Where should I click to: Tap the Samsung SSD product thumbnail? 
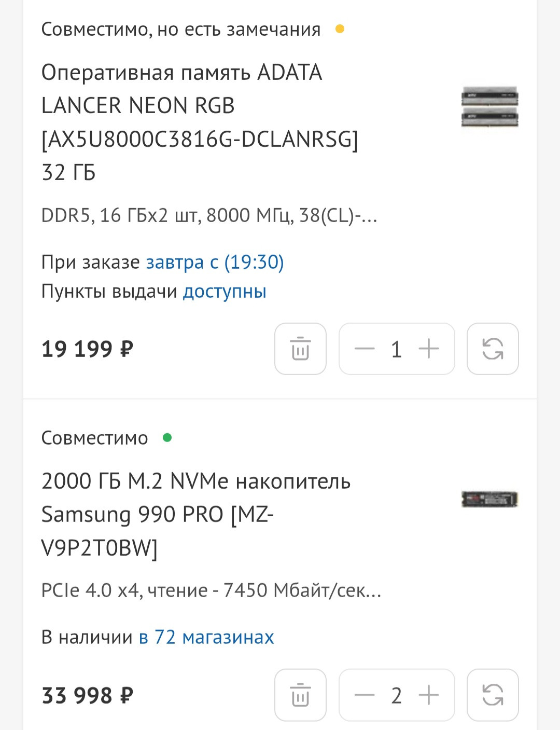(490, 499)
